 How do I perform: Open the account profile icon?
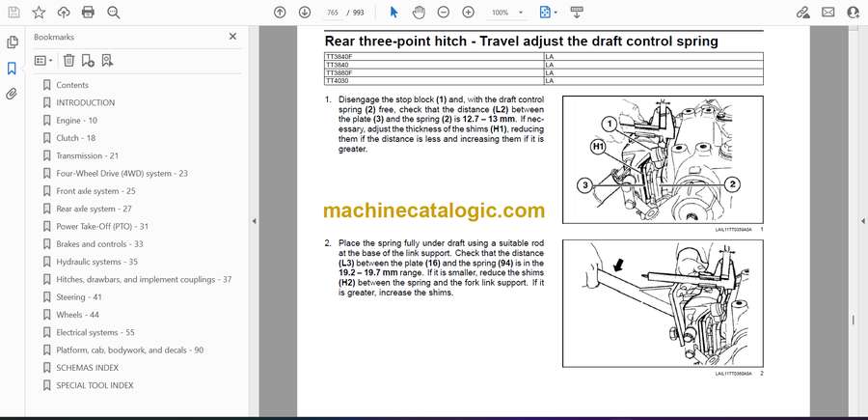click(x=854, y=13)
